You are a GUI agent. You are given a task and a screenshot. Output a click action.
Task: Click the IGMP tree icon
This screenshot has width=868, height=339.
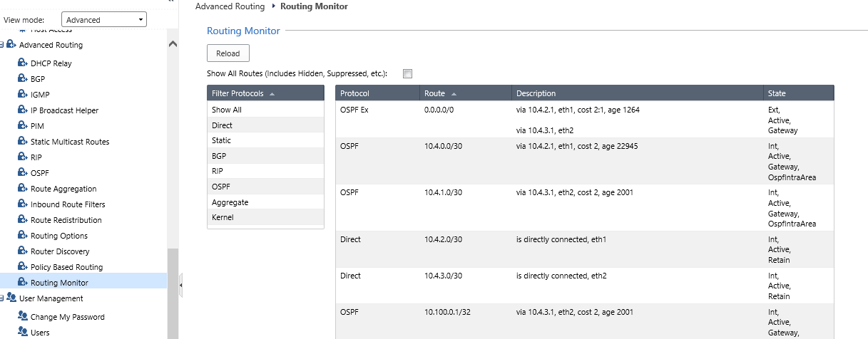22,95
